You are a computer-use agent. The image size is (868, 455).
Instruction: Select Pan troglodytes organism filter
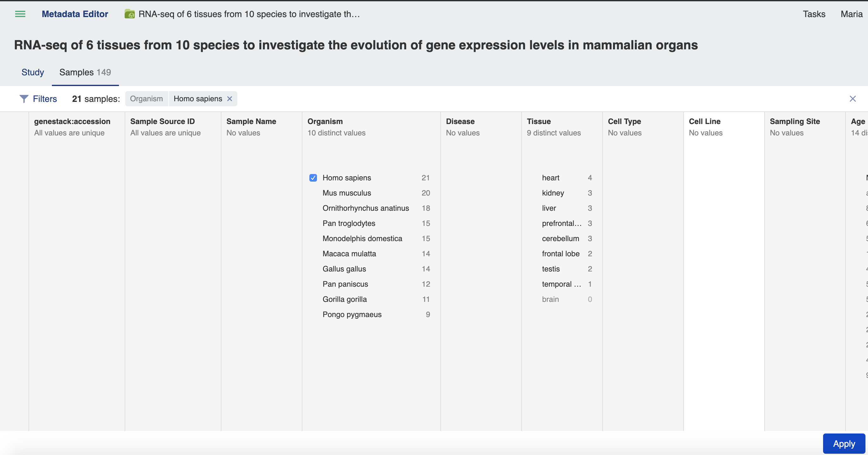tap(349, 223)
